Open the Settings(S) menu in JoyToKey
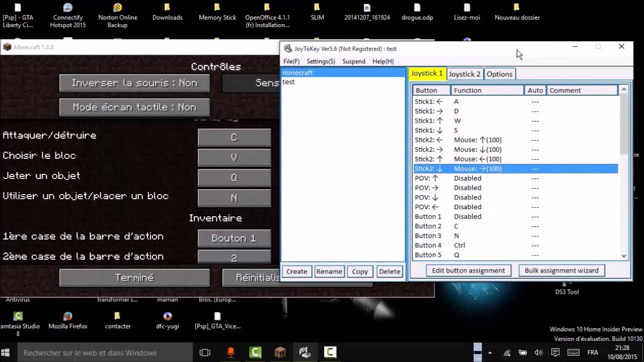This screenshot has width=644, height=362. pos(320,61)
